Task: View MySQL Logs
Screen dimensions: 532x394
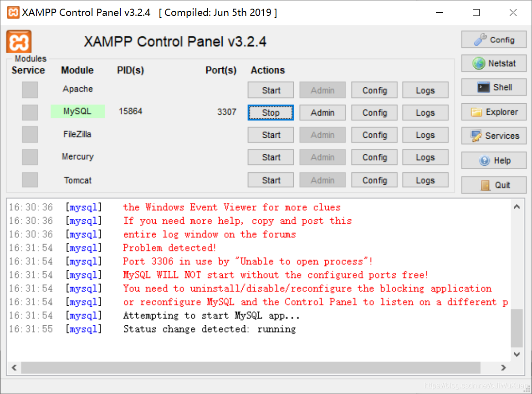Action: click(x=425, y=112)
